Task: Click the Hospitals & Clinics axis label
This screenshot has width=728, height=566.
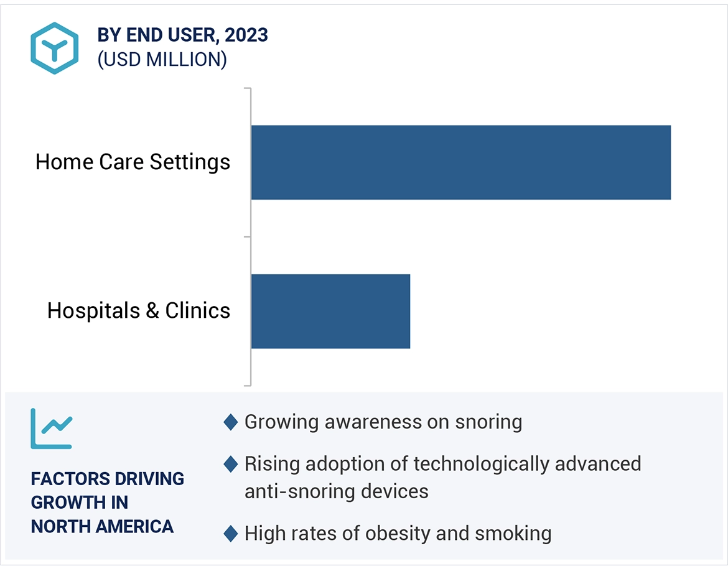Action: click(x=139, y=310)
